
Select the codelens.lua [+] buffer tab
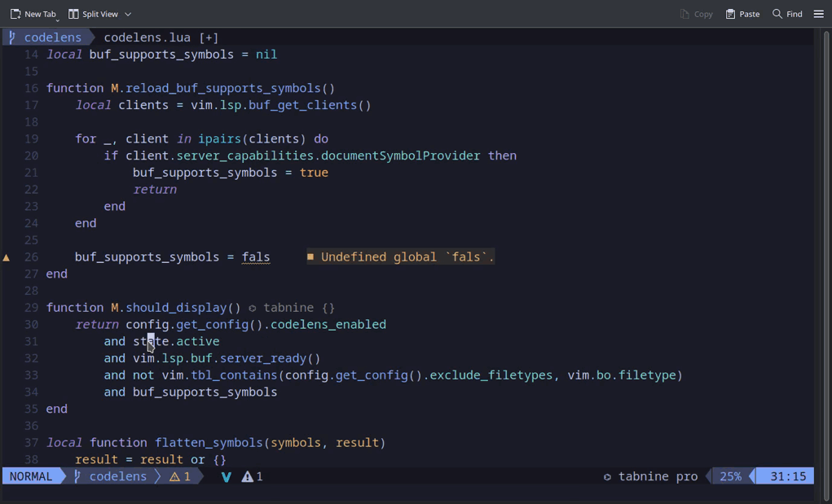(161, 37)
